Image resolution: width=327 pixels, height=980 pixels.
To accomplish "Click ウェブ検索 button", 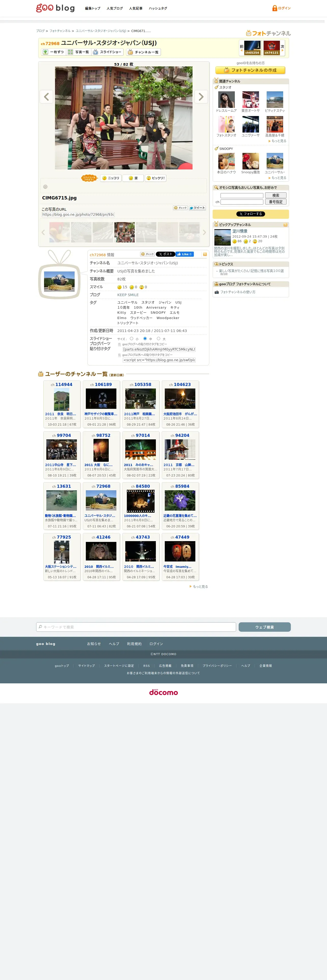I will (265, 627).
